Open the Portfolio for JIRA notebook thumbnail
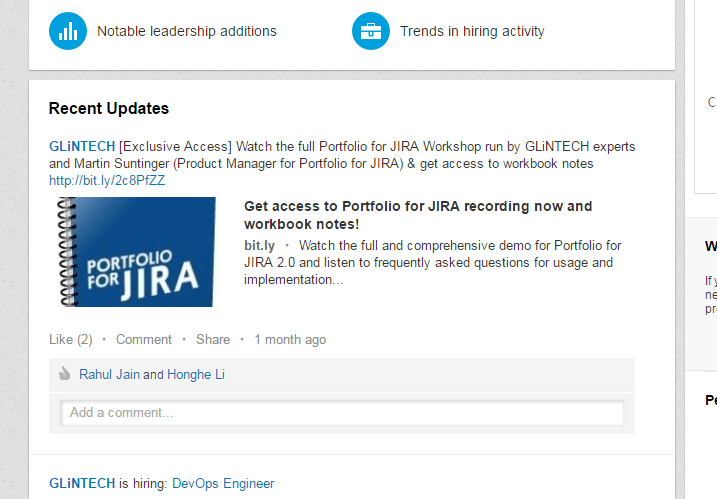Viewport: 717px width, 499px height. click(x=136, y=252)
